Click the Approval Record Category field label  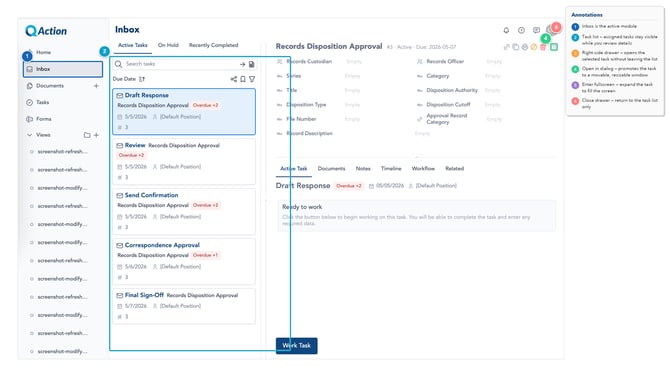[447, 119]
